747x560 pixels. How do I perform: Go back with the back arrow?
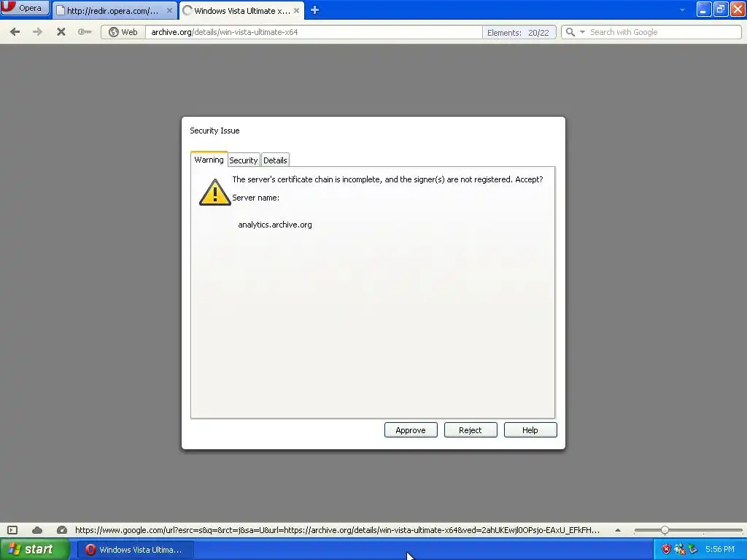tap(15, 32)
